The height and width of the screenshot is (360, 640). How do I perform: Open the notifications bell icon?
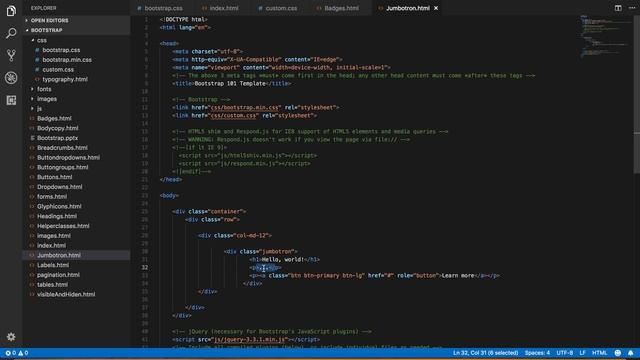631,353
